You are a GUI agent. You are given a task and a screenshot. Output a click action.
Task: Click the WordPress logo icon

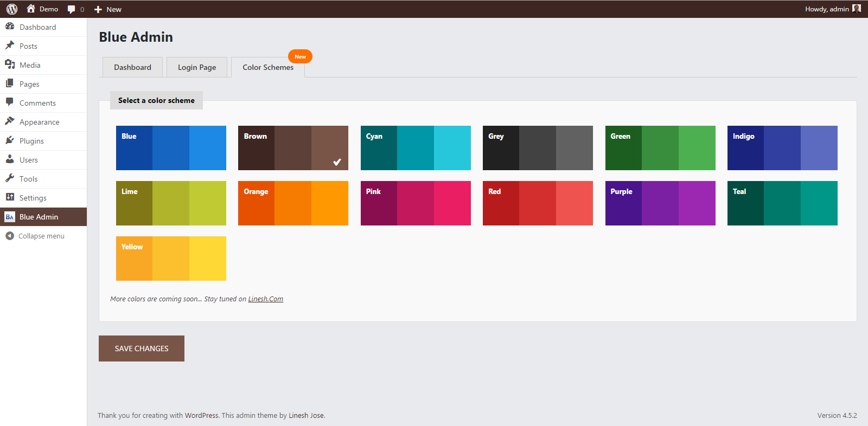click(x=12, y=9)
